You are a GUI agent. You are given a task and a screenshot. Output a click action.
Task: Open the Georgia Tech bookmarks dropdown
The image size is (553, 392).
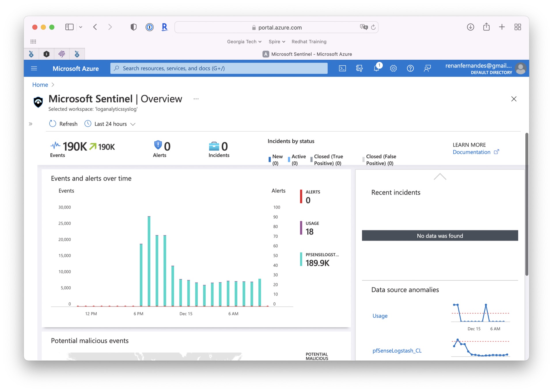click(x=244, y=41)
